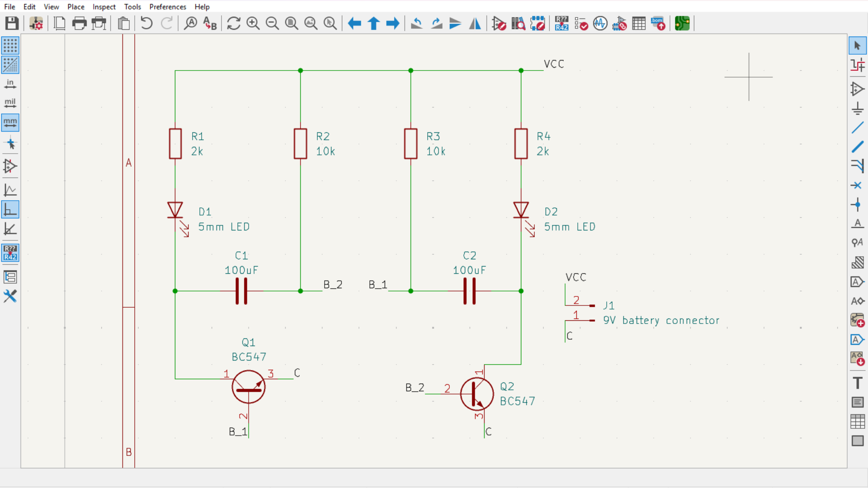The height and width of the screenshot is (488, 868).
Task: Run the electrical rules checker
Action: [581, 23]
